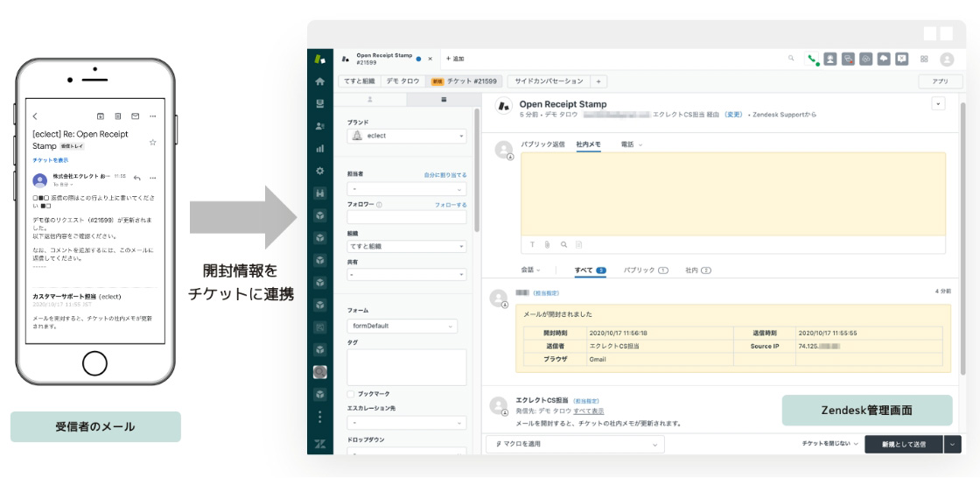
Task: Open the Admin gear icon in sidebar
Action: click(x=320, y=171)
